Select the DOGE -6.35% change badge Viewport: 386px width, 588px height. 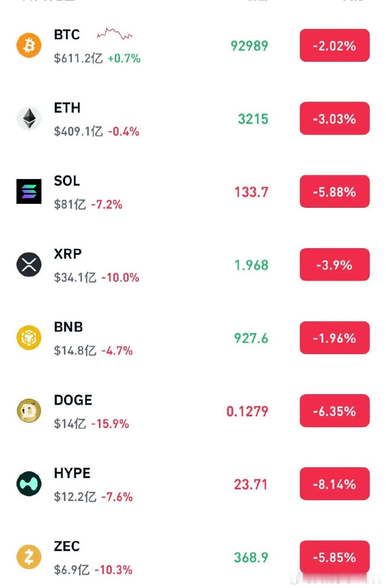(x=335, y=411)
